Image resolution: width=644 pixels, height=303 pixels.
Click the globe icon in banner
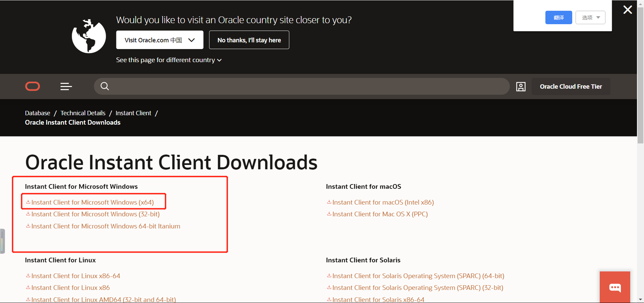coord(89,36)
